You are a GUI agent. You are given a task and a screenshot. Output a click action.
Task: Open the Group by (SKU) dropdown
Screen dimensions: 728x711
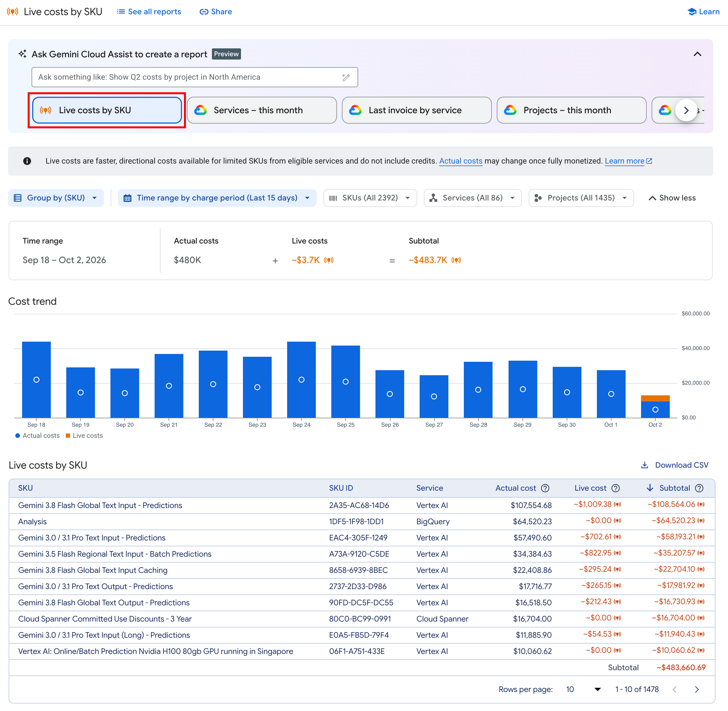click(x=56, y=198)
